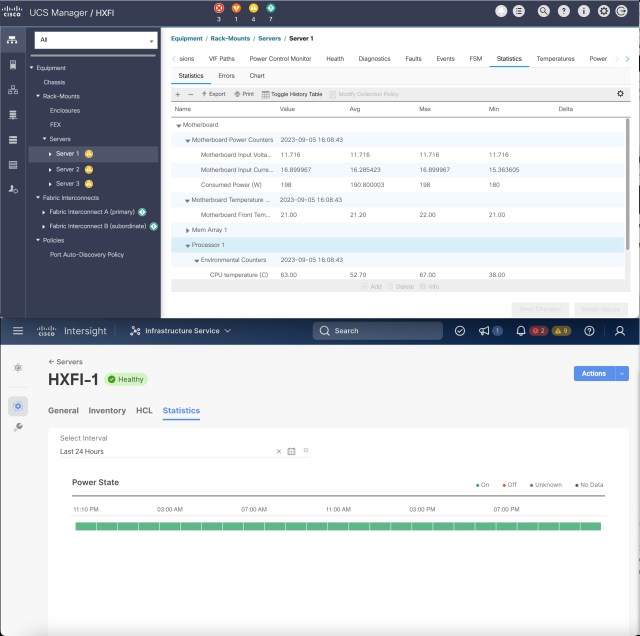Click the Intersight help question icon
Viewport: 640px width, 636px height.
[x=589, y=331]
